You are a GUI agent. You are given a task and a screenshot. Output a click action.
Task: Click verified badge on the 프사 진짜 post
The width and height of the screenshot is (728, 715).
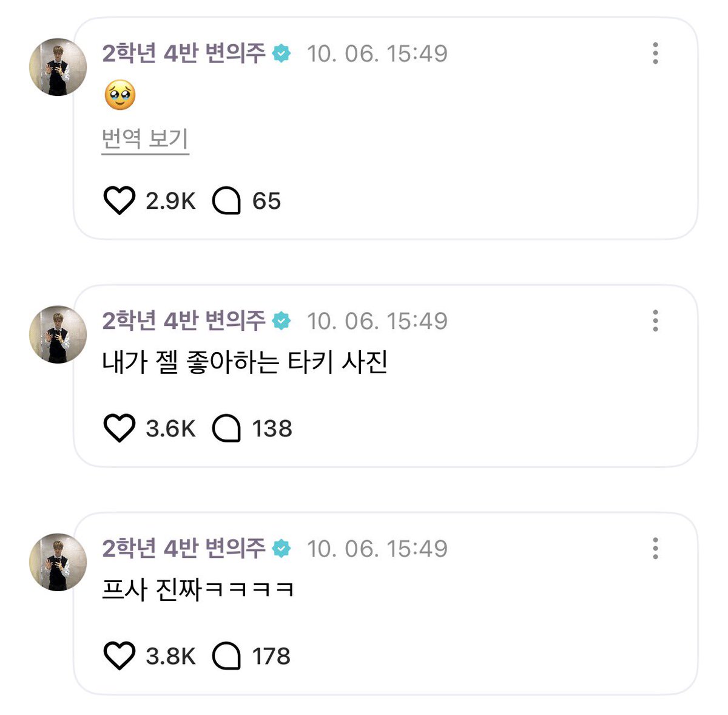281,549
